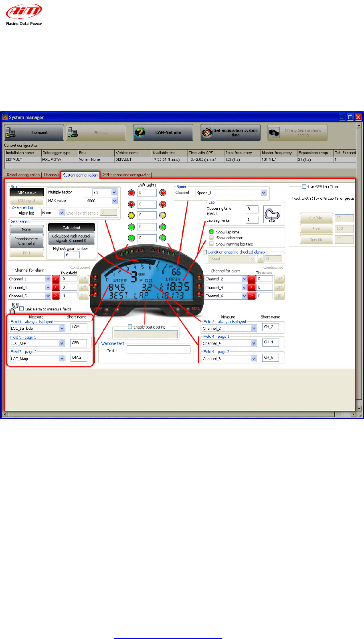
Task: Click AIM Racing Data Power logo
Action: [24, 15]
